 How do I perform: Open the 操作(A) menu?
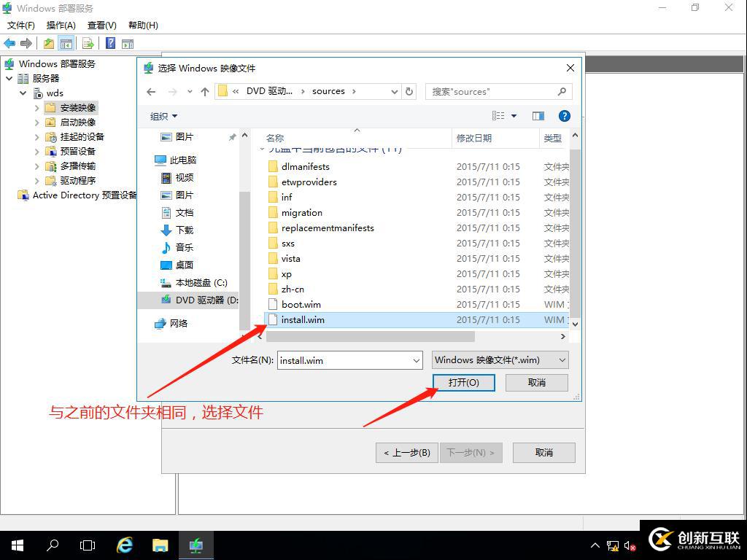(61, 25)
